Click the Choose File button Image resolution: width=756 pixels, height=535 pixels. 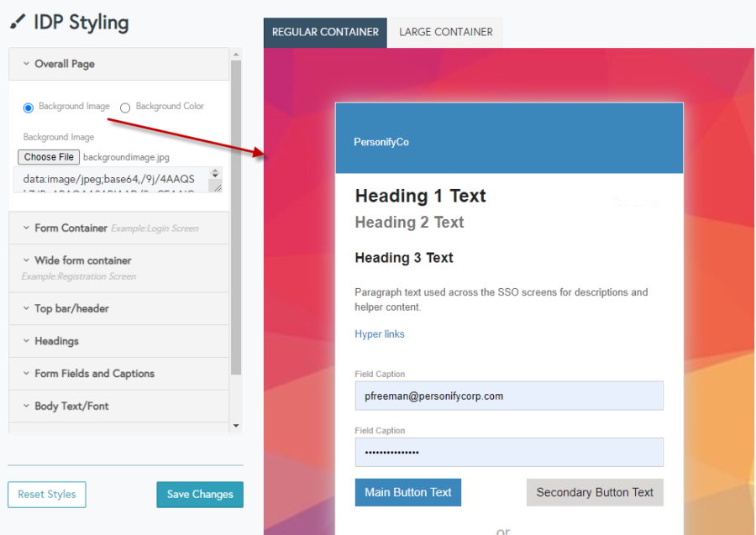click(x=49, y=157)
